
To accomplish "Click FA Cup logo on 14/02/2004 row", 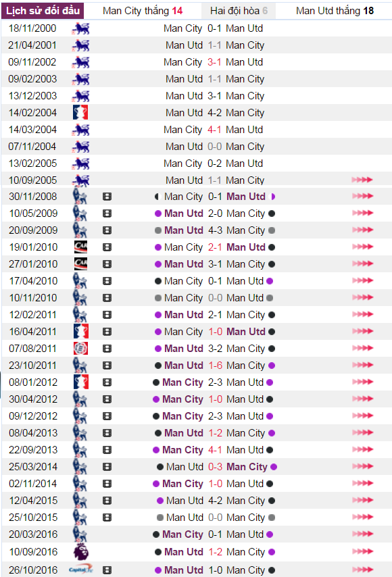I will click(x=80, y=113).
